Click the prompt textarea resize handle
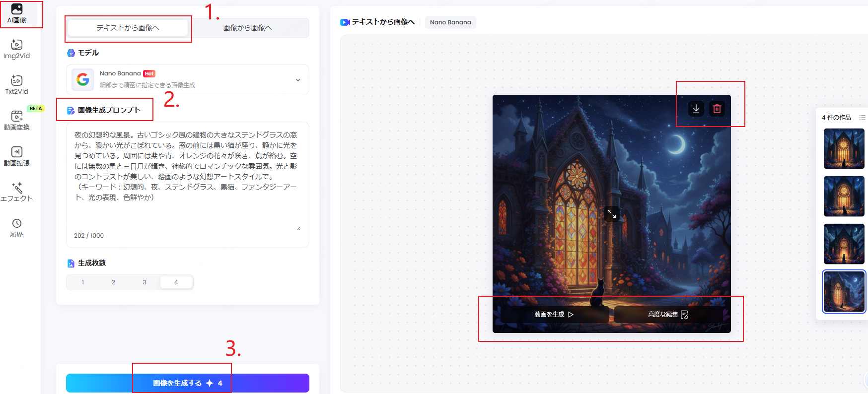 [x=298, y=228]
